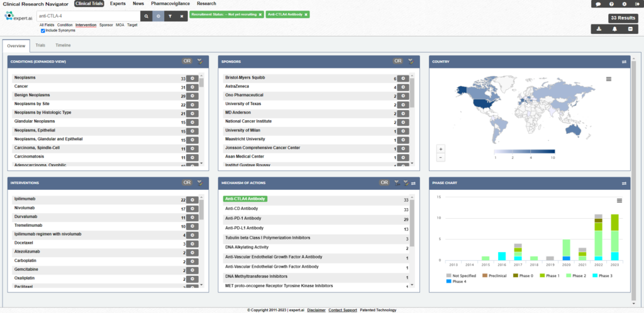Swap view in Country panel header

click(624, 62)
